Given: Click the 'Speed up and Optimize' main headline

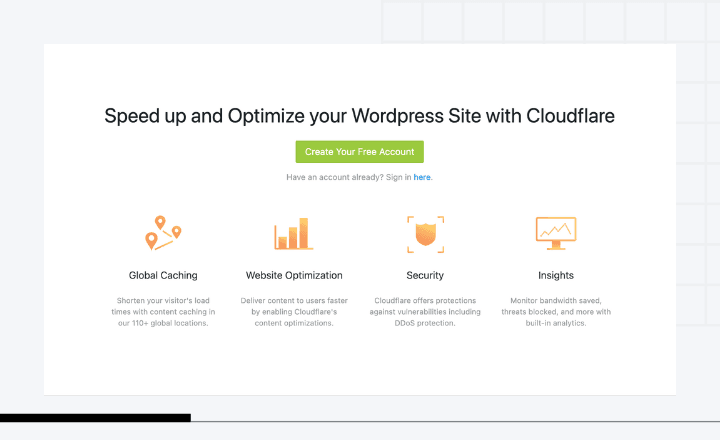Looking at the screenshot, I should 360,116.
